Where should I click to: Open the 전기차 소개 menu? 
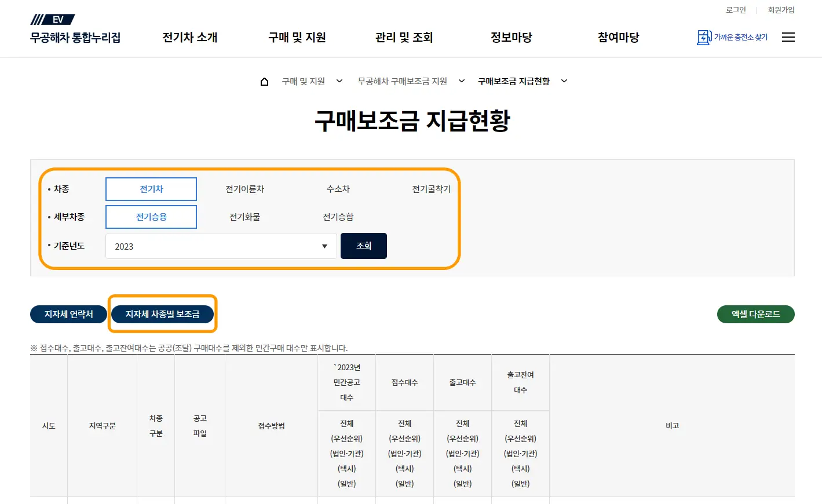pyautogui.click(x=189, y=37)
